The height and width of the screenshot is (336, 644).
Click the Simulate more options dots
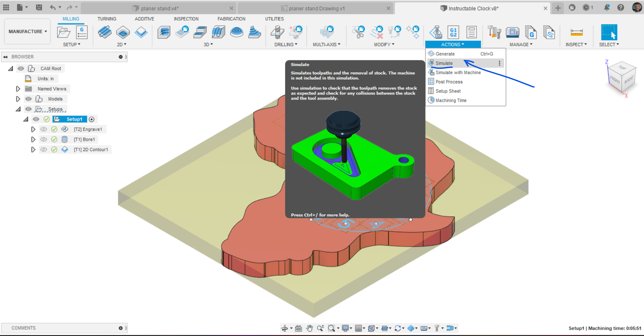[499, 63]
